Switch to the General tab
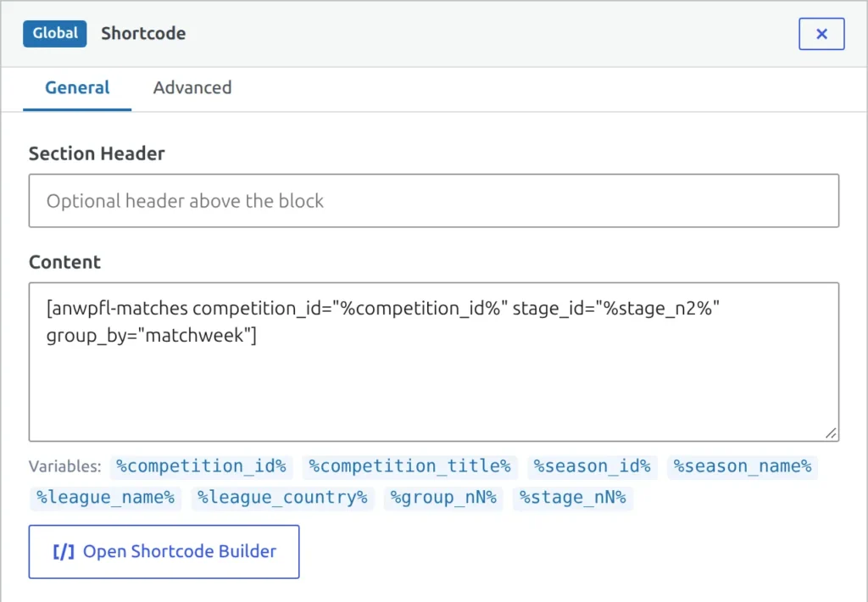868x602 pixels. [x=77, y=87]
